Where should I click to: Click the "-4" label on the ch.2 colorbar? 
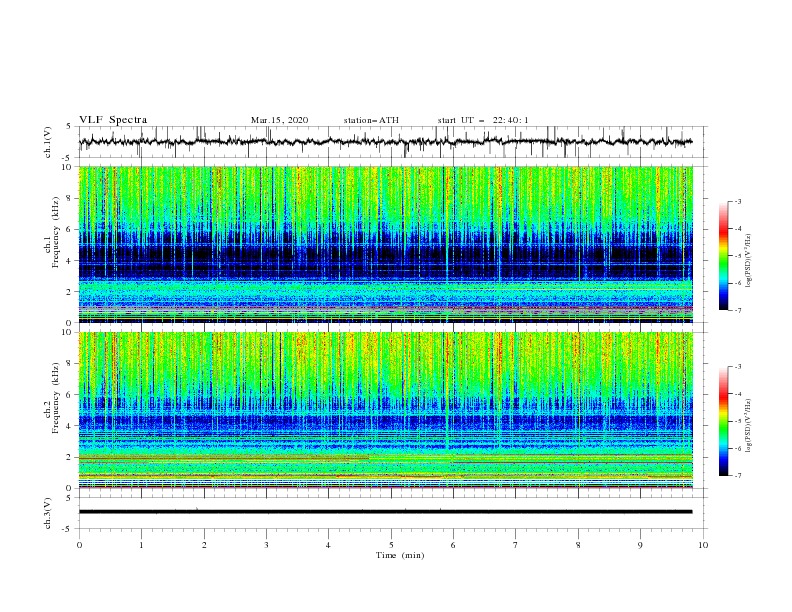click(x=737, y=394)
